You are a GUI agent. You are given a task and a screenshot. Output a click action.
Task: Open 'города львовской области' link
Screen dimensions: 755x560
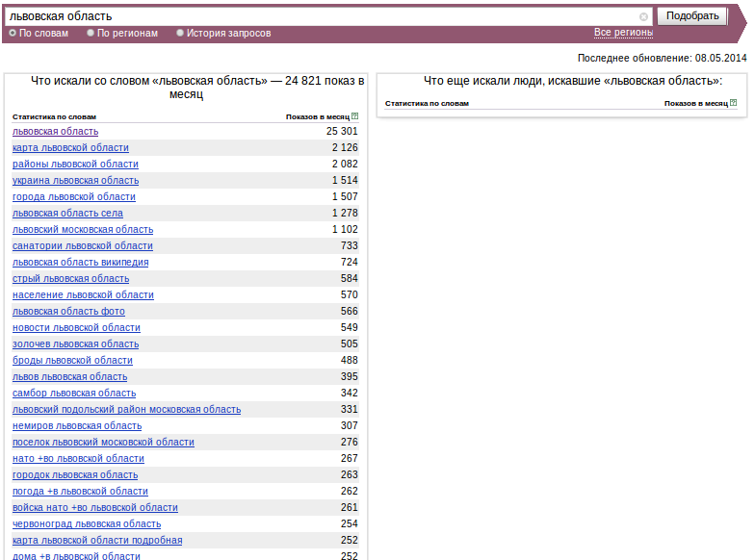tap(74, 196)
